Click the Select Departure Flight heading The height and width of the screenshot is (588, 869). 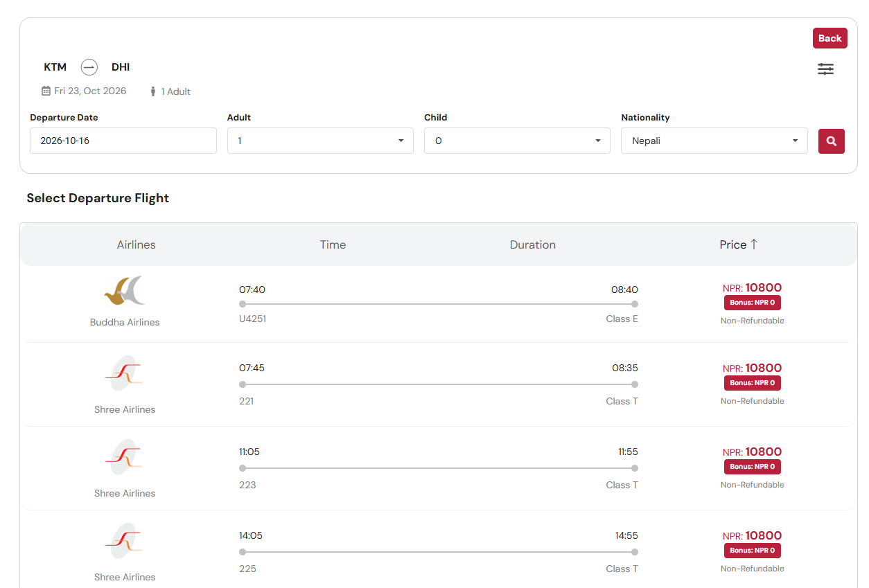point(98,198)
